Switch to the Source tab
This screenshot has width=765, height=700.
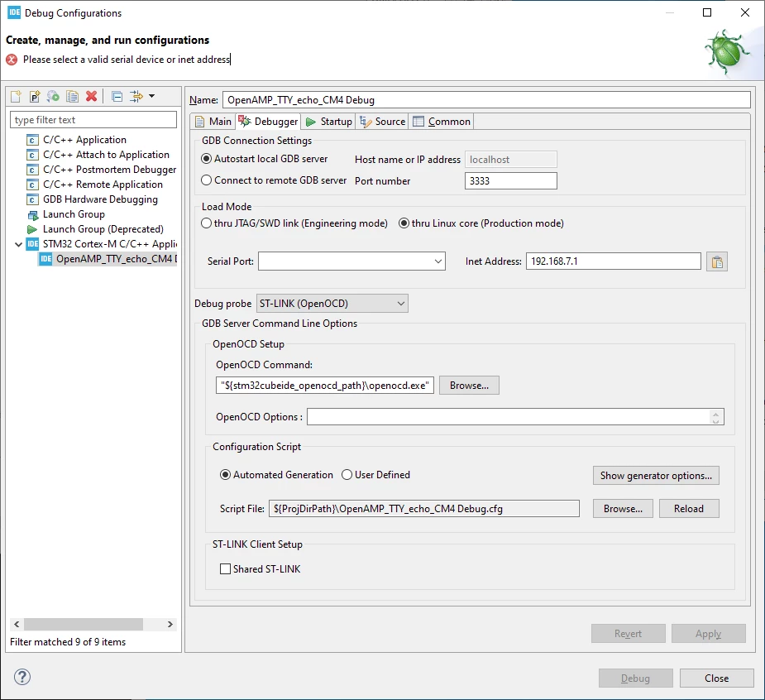(x=382, y=122)
